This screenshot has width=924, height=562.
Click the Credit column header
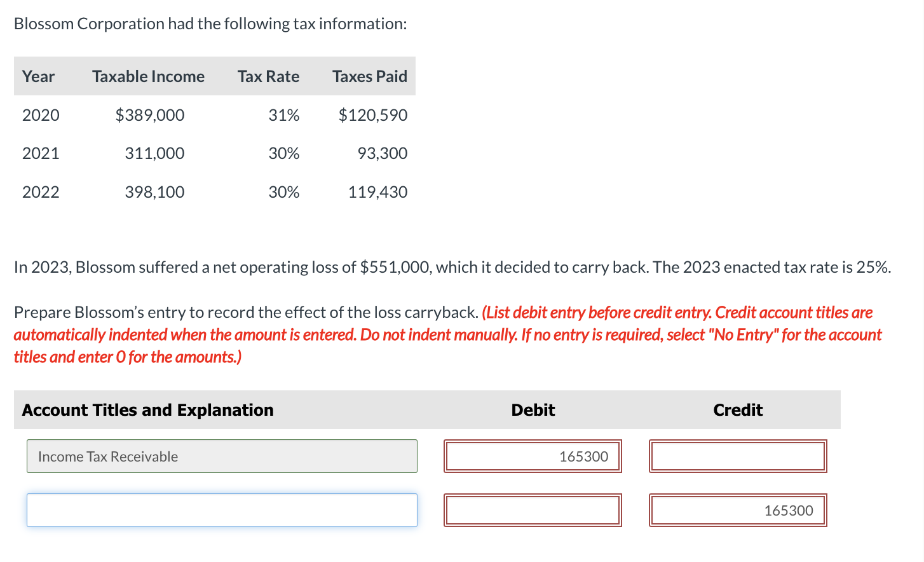737,409
